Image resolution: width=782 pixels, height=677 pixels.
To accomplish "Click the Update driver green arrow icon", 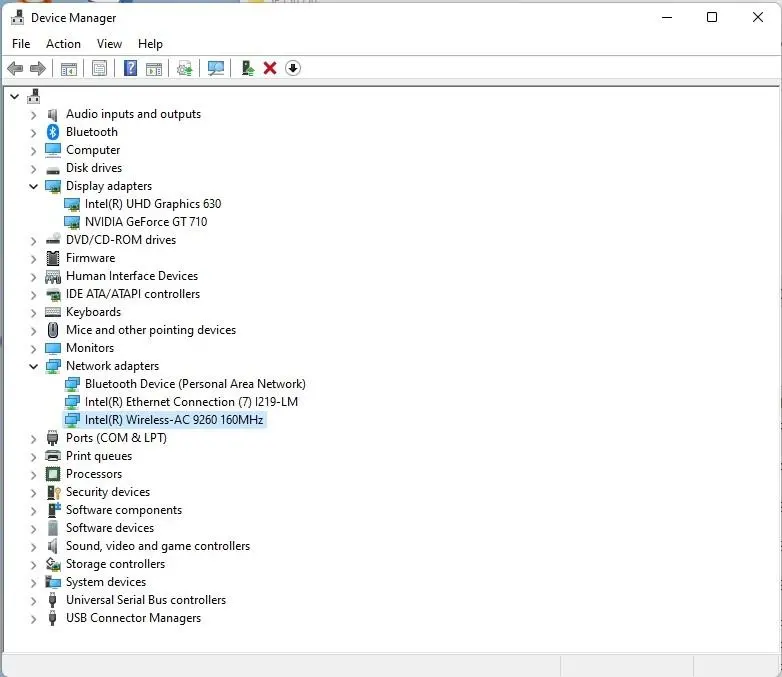I will coord(247,68).
